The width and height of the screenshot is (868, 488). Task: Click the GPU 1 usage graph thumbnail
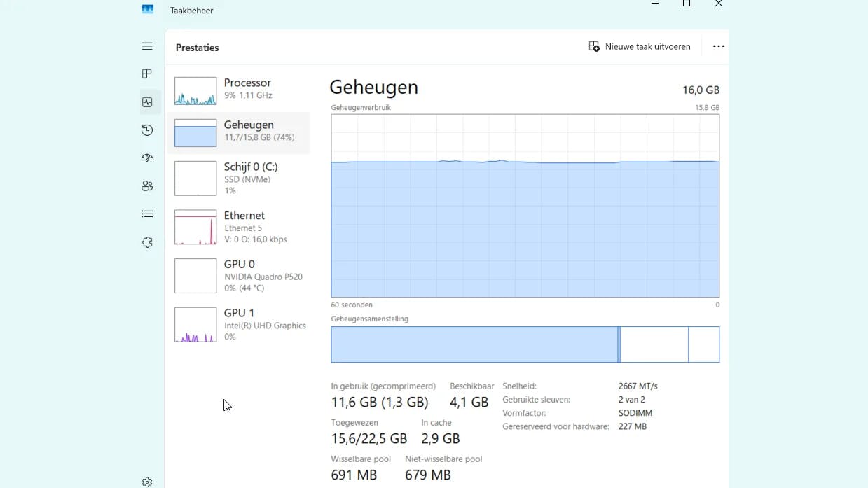pos(195,325)
